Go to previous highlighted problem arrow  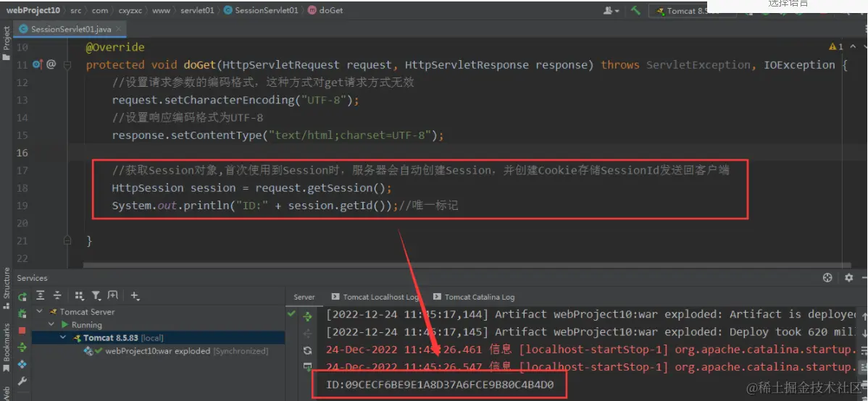pos(851,47)
